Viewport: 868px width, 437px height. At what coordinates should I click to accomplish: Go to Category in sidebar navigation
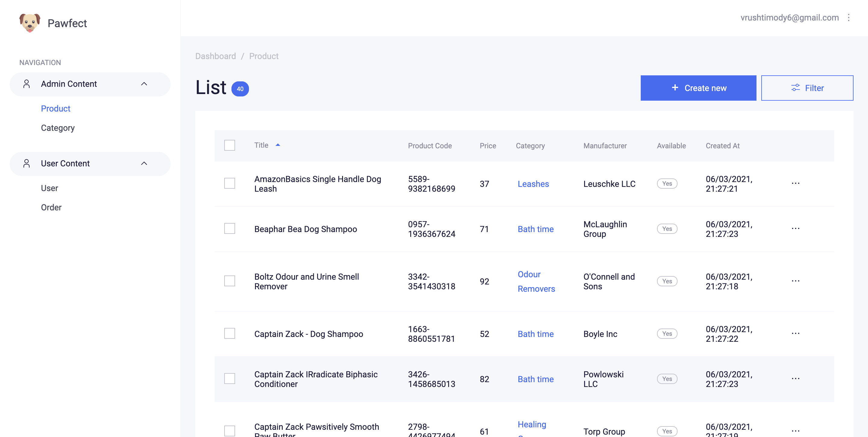tap(58, 128)
